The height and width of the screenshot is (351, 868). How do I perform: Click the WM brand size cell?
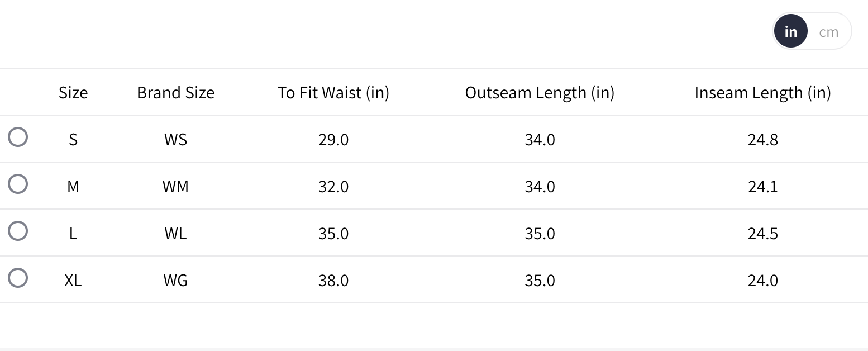(175, 186)
